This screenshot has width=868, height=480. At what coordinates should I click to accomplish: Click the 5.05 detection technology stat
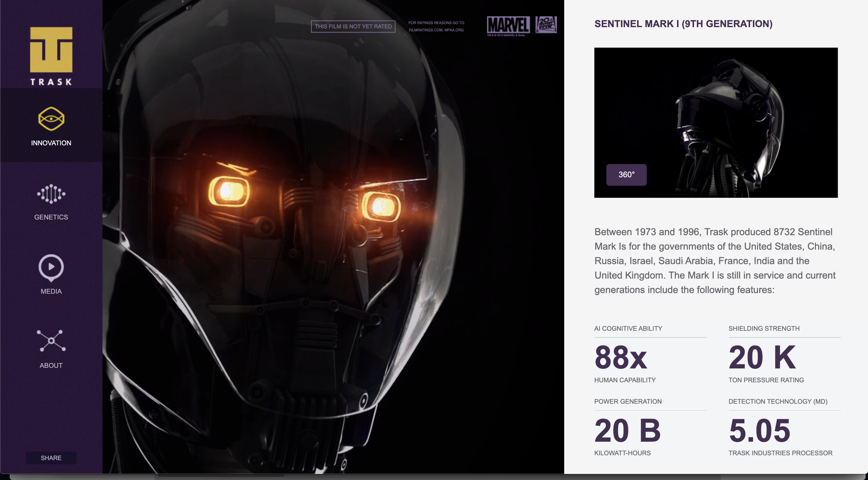tap(759, 431)
